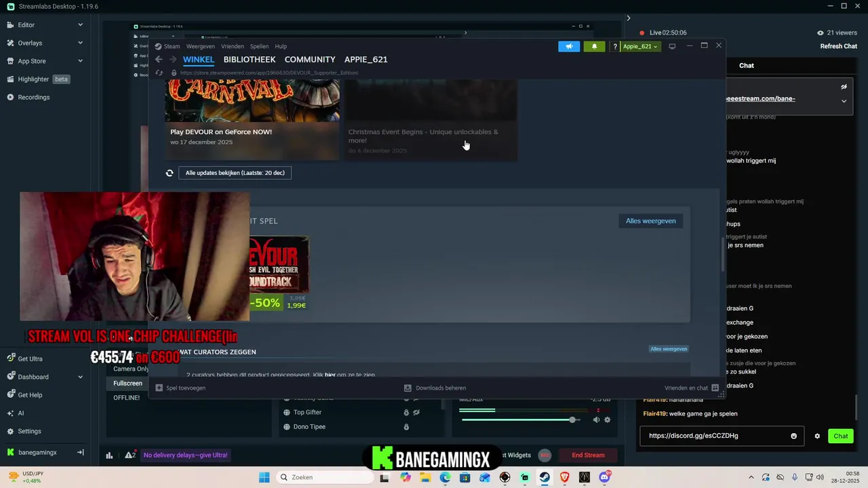
Task: Expand the Editor chevron in sidebar
Action: click(80, 25)
